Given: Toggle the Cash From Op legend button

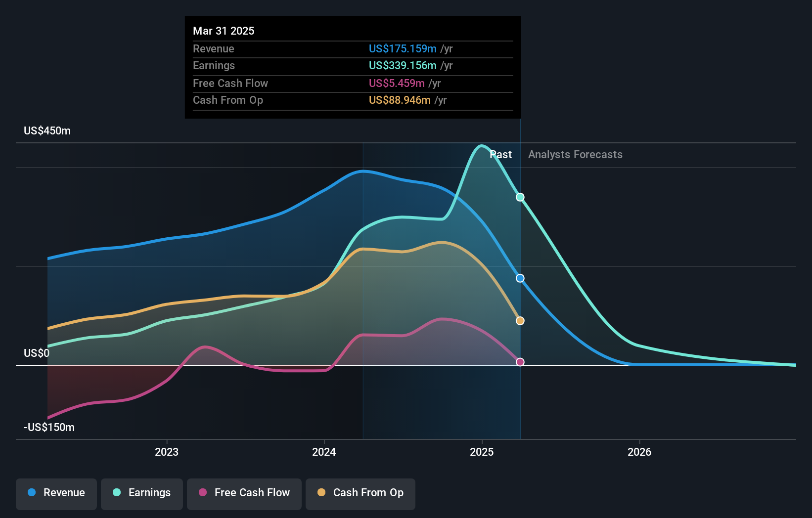Looking at the screenshot, I should point(361,494).
